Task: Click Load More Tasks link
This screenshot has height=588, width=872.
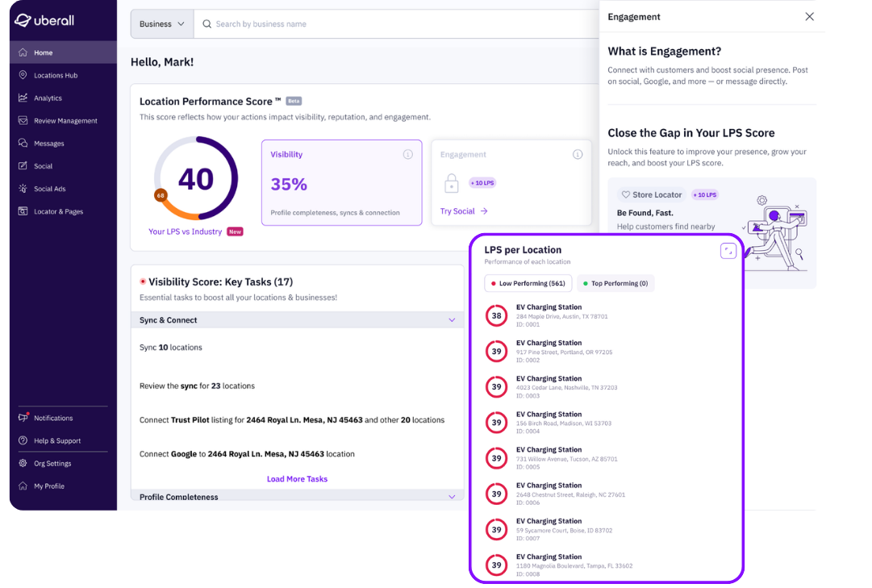Action: [297, 479]
